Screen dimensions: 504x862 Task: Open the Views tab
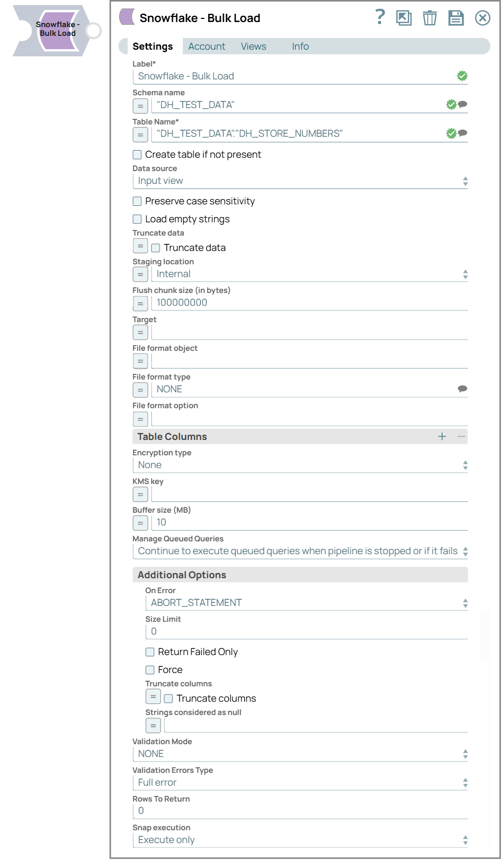(253, 46)
